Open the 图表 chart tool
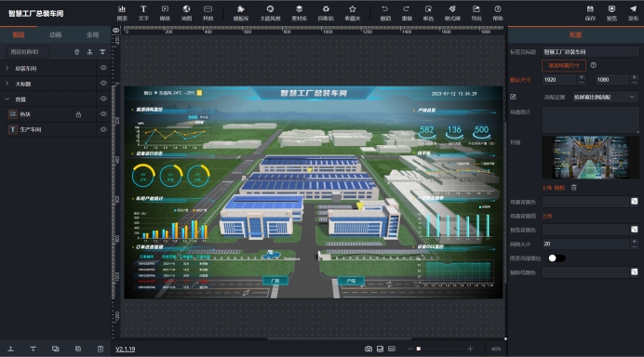This screenshot has width=644, height=357. pyautogui.click(x=122, y=13)
